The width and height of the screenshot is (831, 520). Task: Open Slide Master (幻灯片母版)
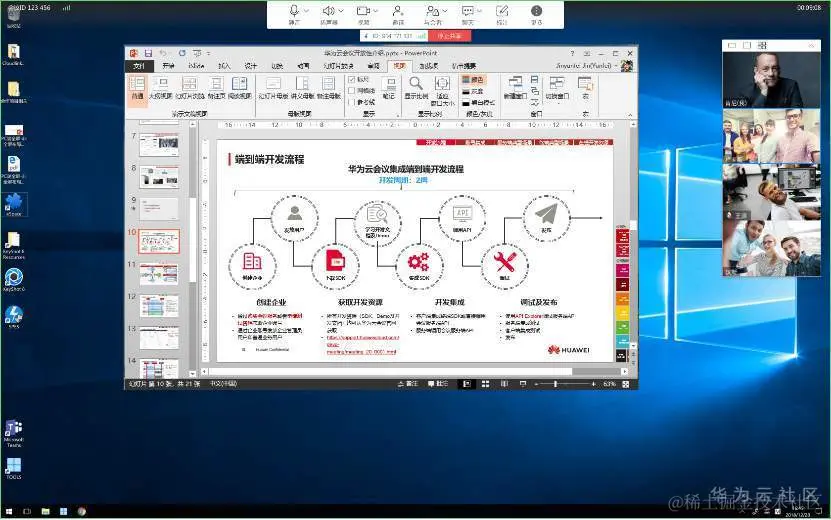(273, 88)
